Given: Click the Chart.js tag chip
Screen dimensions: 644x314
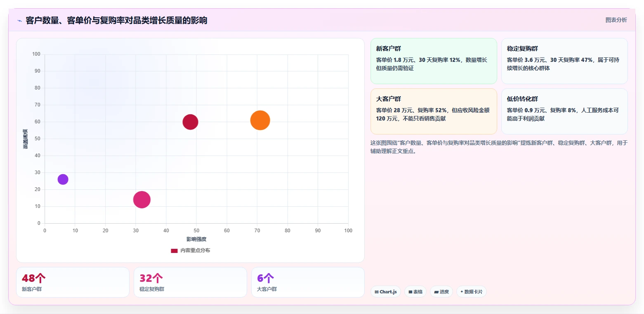Looking at the screenshot, I should pyautogui.click(x=386, y=292).
